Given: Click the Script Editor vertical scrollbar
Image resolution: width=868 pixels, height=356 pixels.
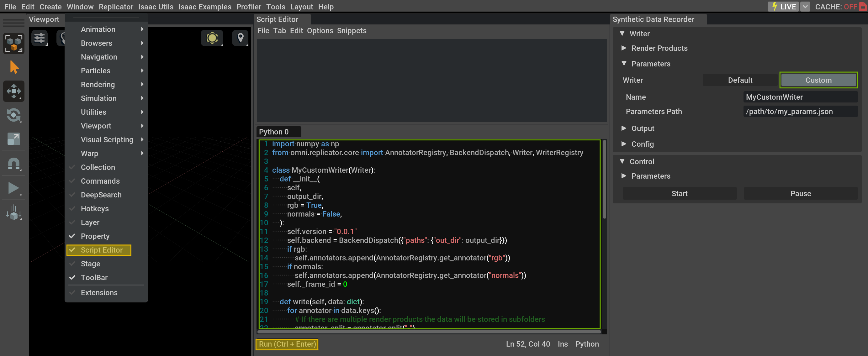Looking at the screenshot, I should (x=604, y=179).
